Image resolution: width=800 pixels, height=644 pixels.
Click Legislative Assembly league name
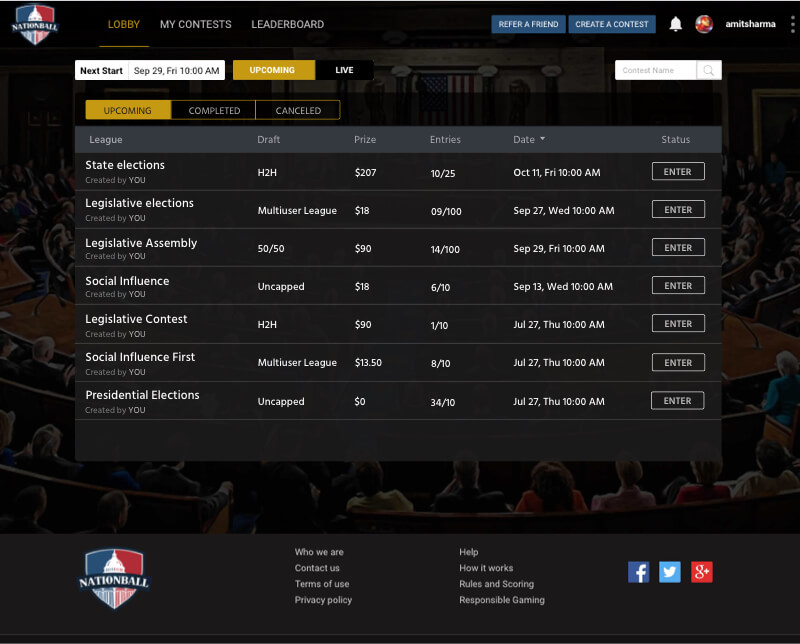pyautogui.click(x=141, y=243)
